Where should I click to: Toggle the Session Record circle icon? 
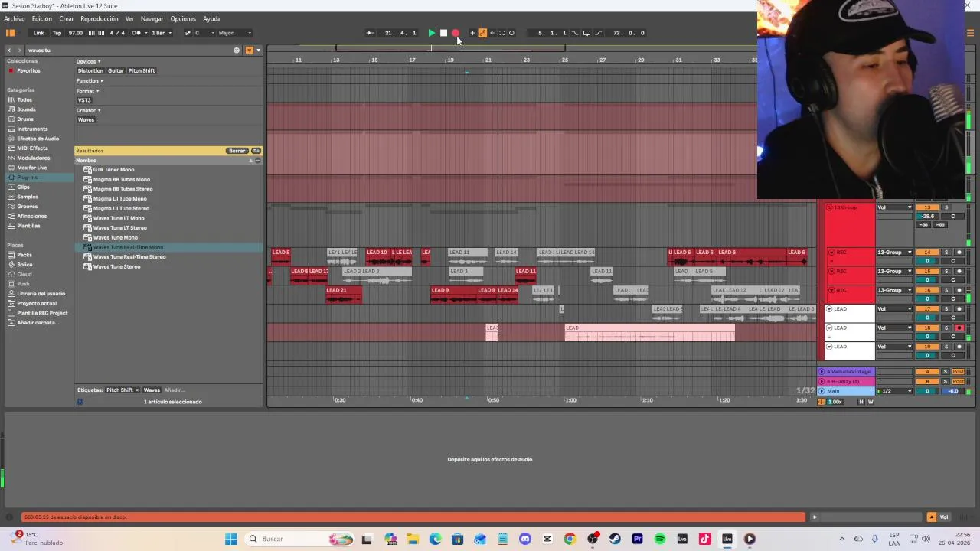click(x=511, y=33)
